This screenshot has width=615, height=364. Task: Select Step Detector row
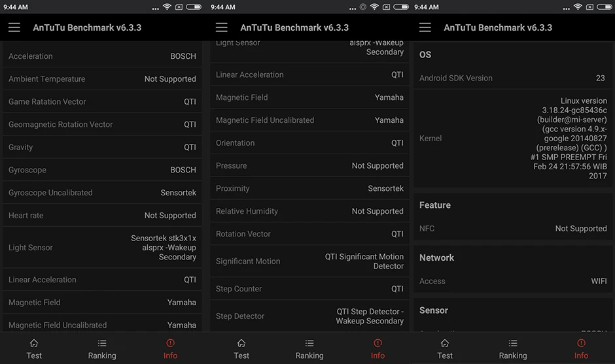(x=309, y=316)
